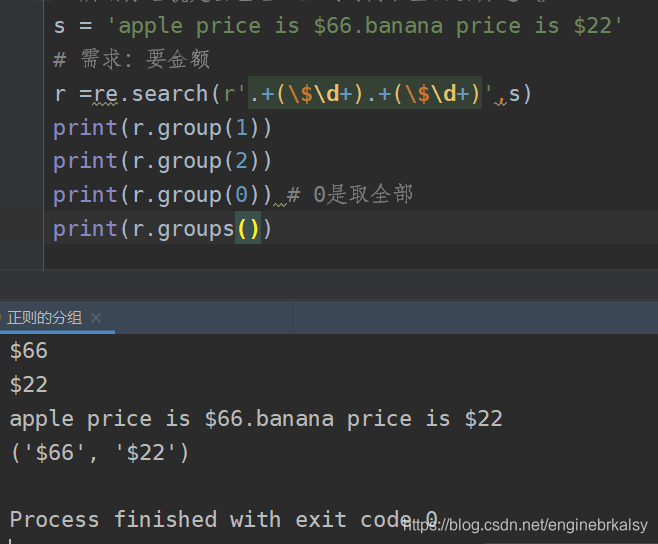The image size is (658, 544).
Task: Close the 正则的分组 run tab
Action: click(96, 318)
